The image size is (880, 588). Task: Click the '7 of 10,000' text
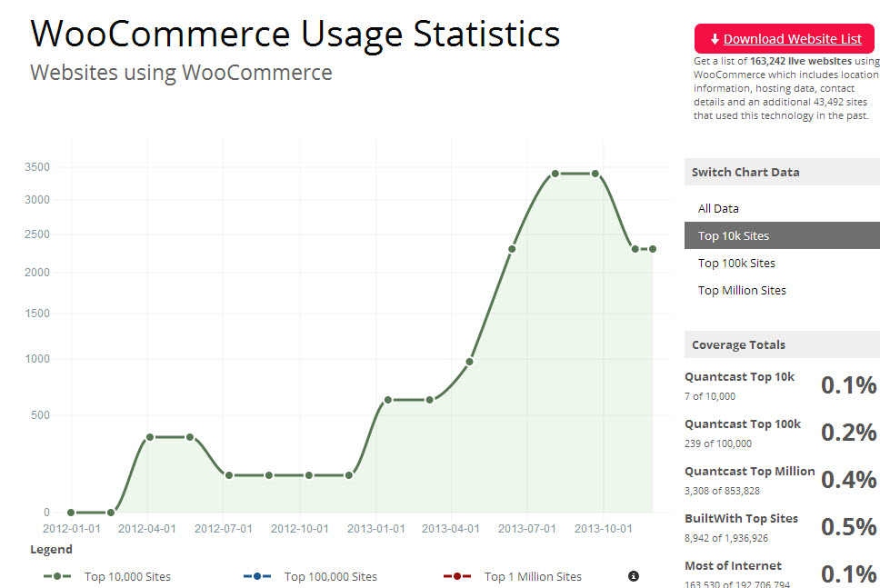tap(710, 396)
